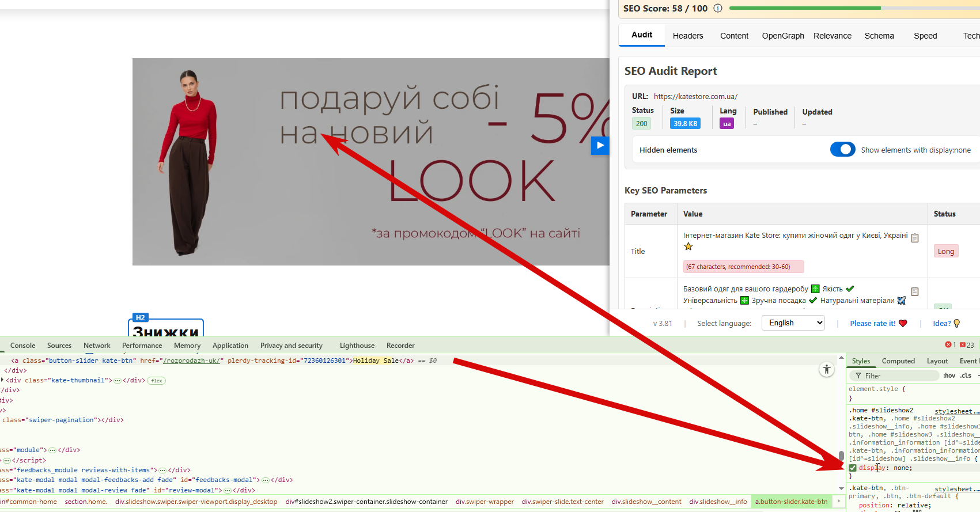The width and height of the screenshot is (980, 512).
Task: Expand ellipsis of the module div
Action: [x=52, y=450]
